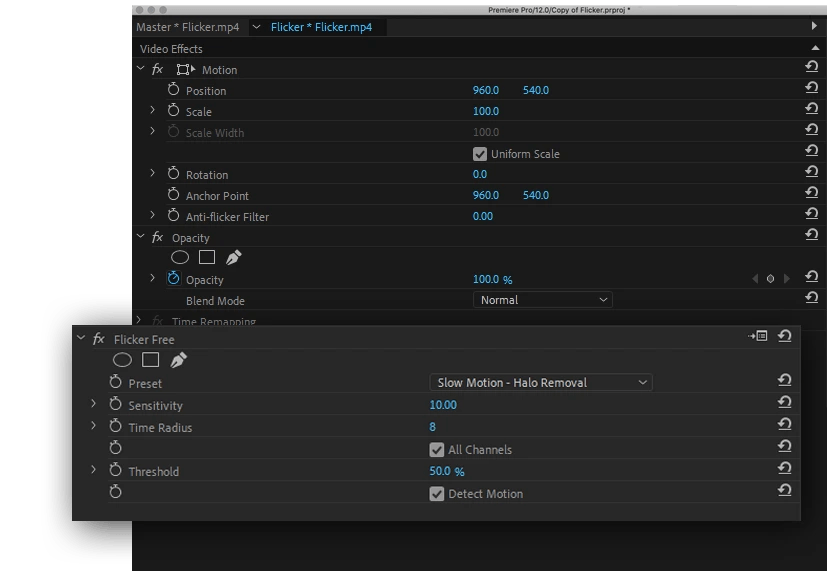Open Flicker Free setup options icon
Screen dimensions: 827x571
tap(758, 336)
